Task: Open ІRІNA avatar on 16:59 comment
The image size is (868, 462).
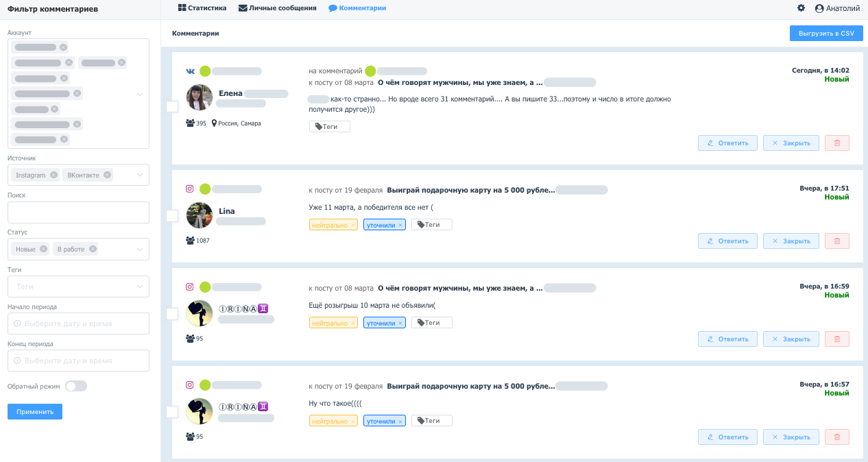Action: [200, 313]
